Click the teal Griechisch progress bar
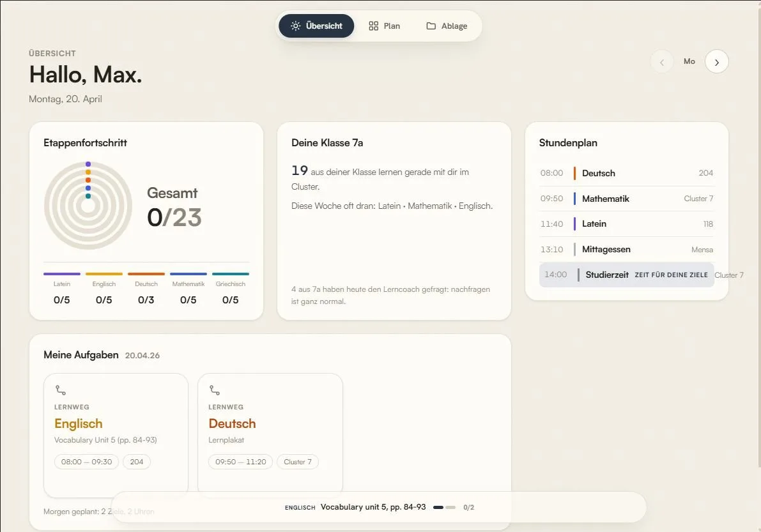This screenshot has height=532, width=761. point(231,274)
